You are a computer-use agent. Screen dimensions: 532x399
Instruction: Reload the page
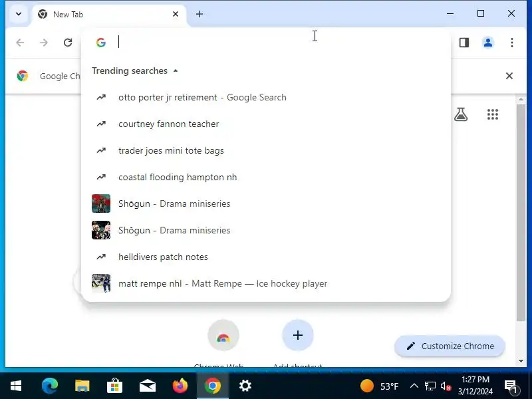[x=68, y=43]
